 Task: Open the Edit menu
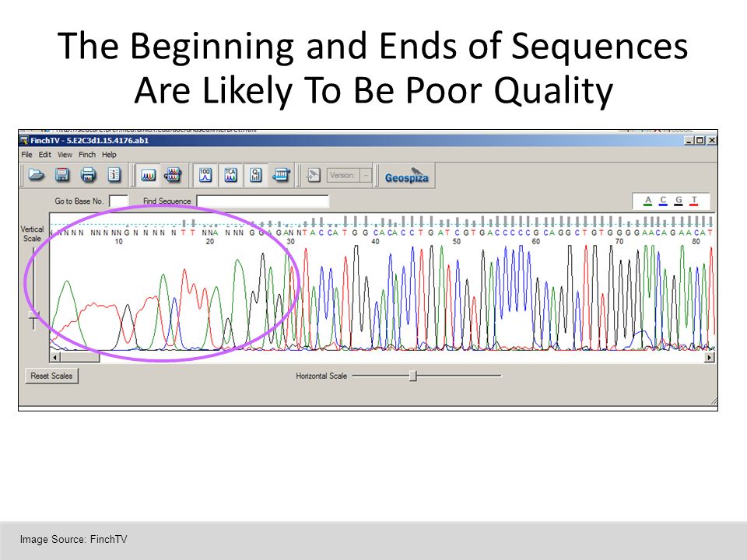[x=45, y=155]
